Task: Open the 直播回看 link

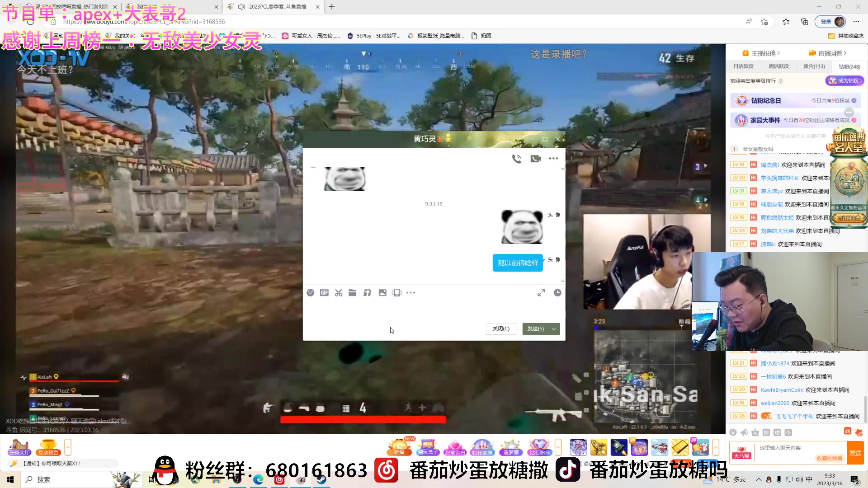Action: pos(828,53)
